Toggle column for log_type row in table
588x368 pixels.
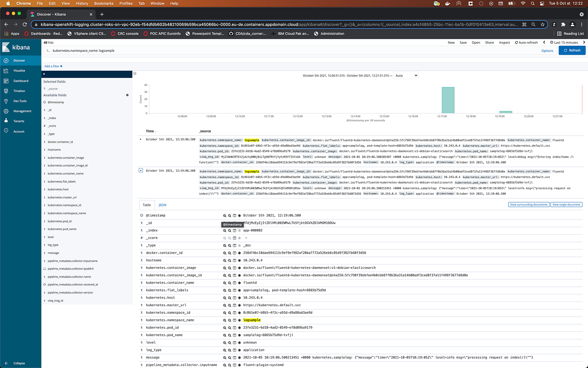pos(234,350)
